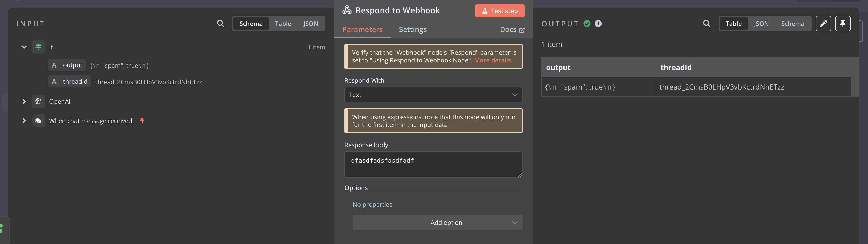Open the Add option dropdown
This screenshot has height=244, width=868.
click(437, 223)
